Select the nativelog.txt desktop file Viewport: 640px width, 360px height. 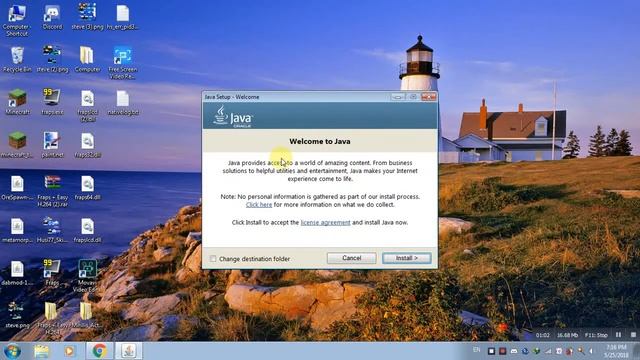123,102
